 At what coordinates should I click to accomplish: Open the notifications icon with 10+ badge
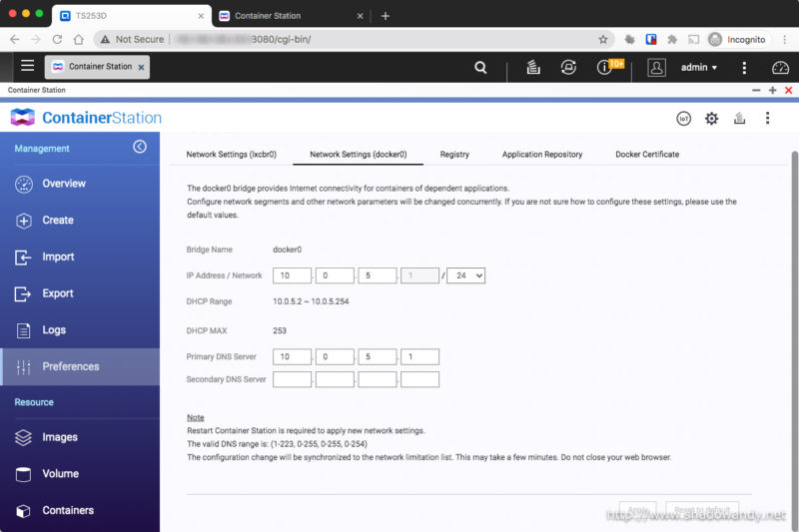[x=605, y=67]
